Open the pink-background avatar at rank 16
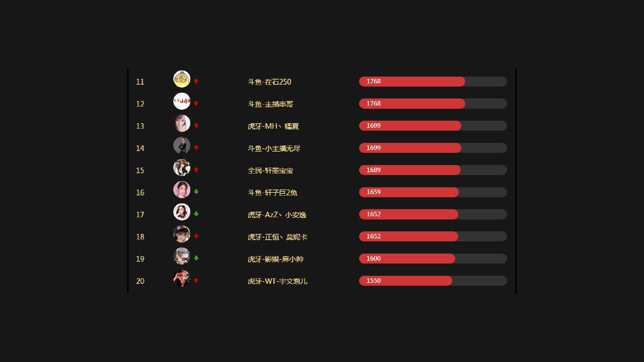 (x=182, y=190)
